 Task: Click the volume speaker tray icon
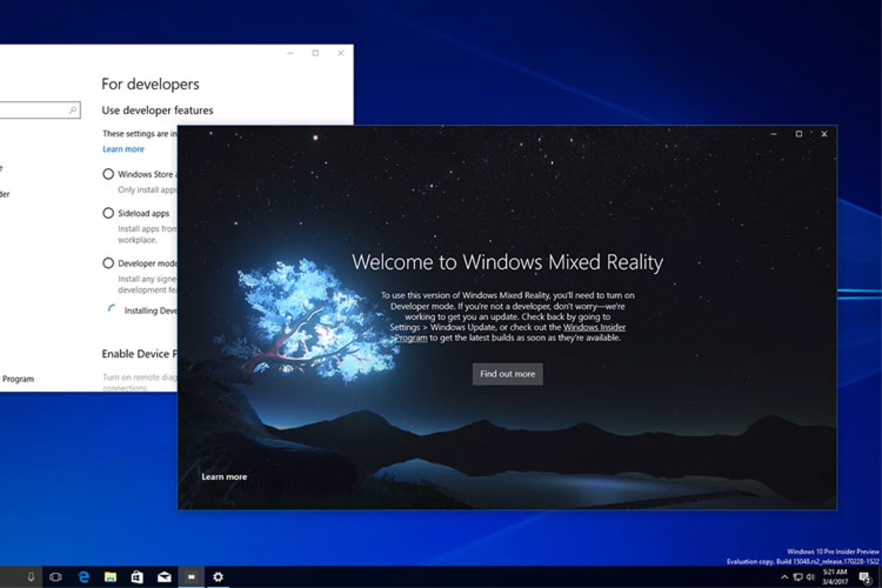tap(810, 577)
